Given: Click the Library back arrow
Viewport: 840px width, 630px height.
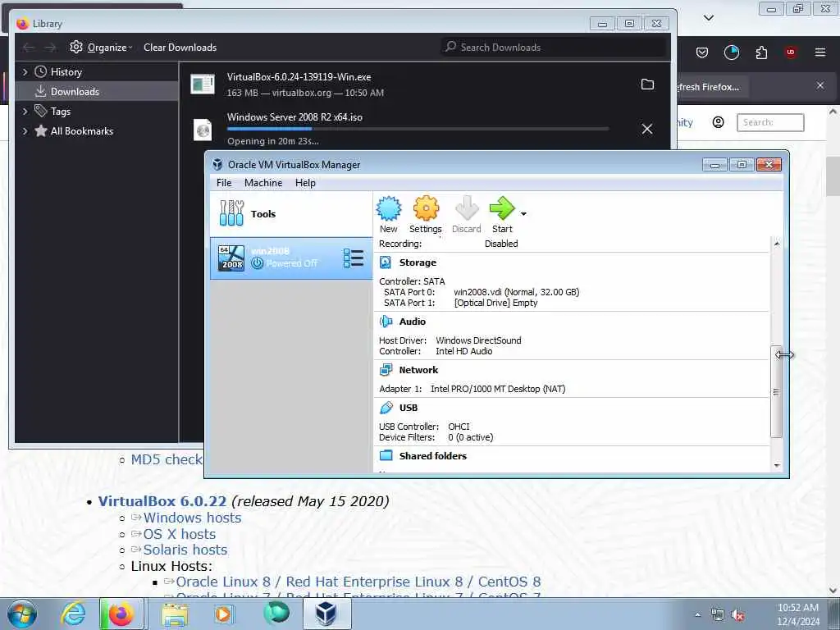Looking at the screenshot, I should 29,48.
